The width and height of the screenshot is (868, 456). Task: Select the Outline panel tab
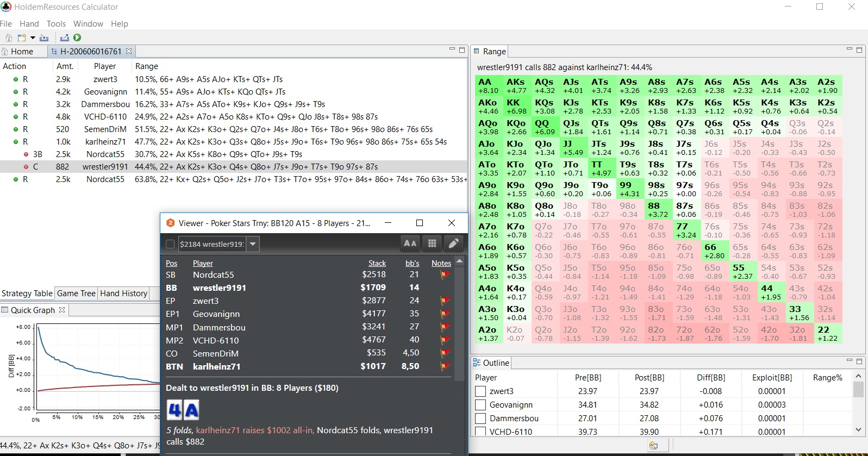coord(491,363)
